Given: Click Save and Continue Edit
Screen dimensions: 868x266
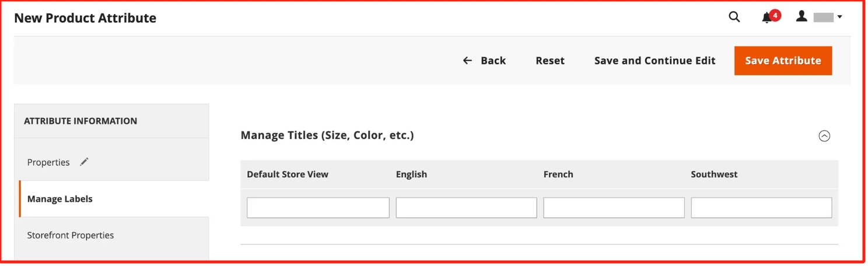Looking at the screenshot, I should (654, 61).
